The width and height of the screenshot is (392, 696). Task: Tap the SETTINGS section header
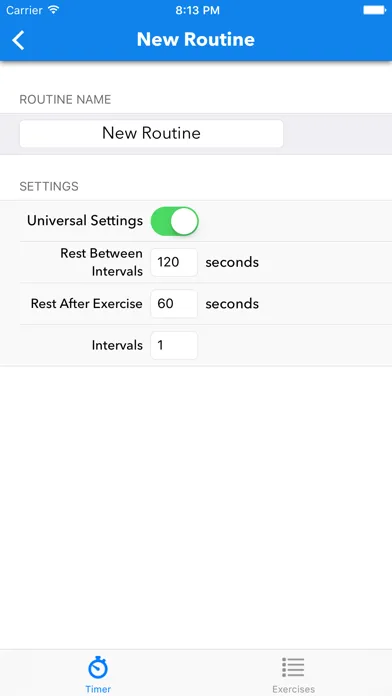(49, 186)
